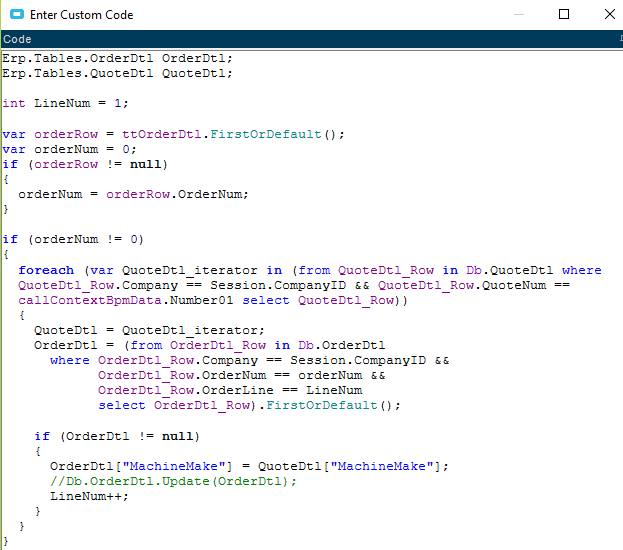The image size is (623, 550).
Task: Click the 'int LineNum = 1;' line
Action: coord(66,103)
